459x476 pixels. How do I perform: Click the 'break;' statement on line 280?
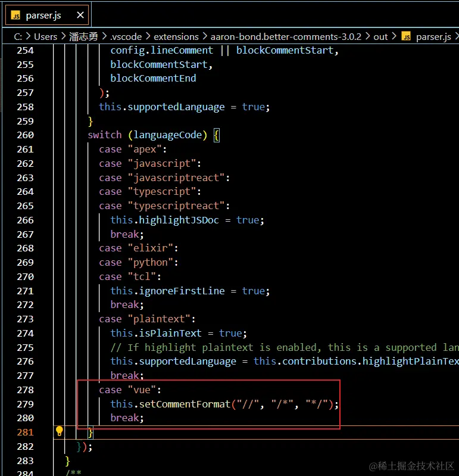pos(127,418)
